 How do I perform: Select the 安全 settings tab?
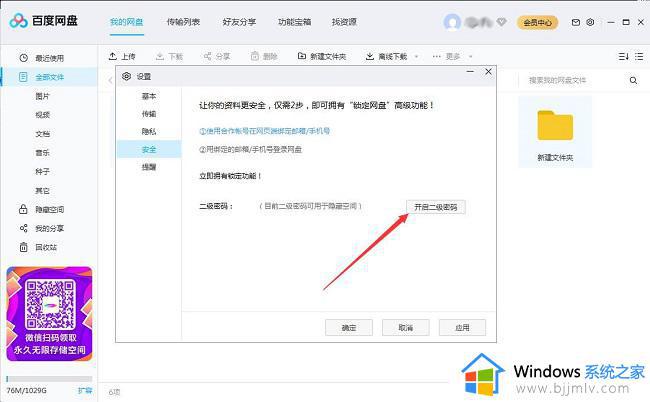pos(149,150)
